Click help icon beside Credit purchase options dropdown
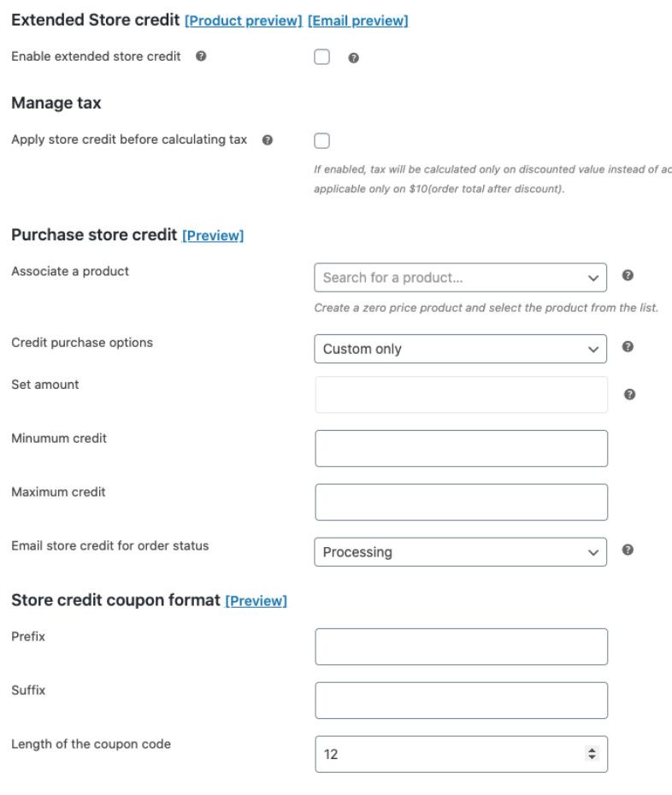 628,346
